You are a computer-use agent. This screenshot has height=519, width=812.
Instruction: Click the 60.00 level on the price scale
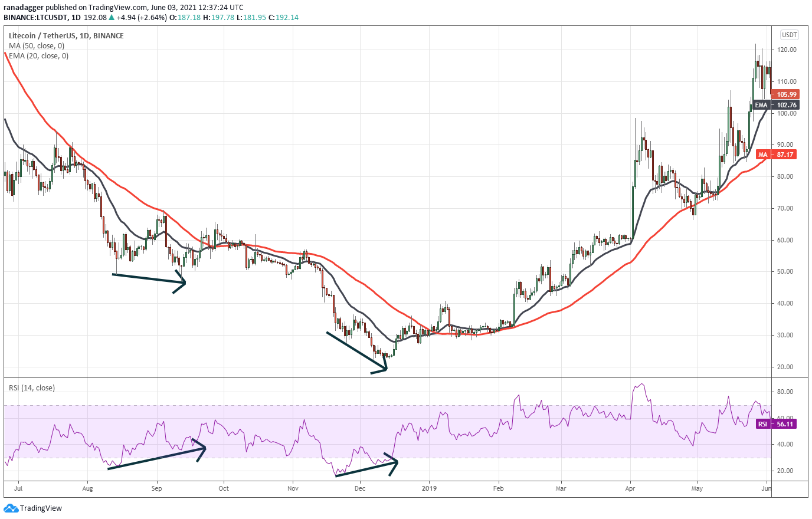785,239
